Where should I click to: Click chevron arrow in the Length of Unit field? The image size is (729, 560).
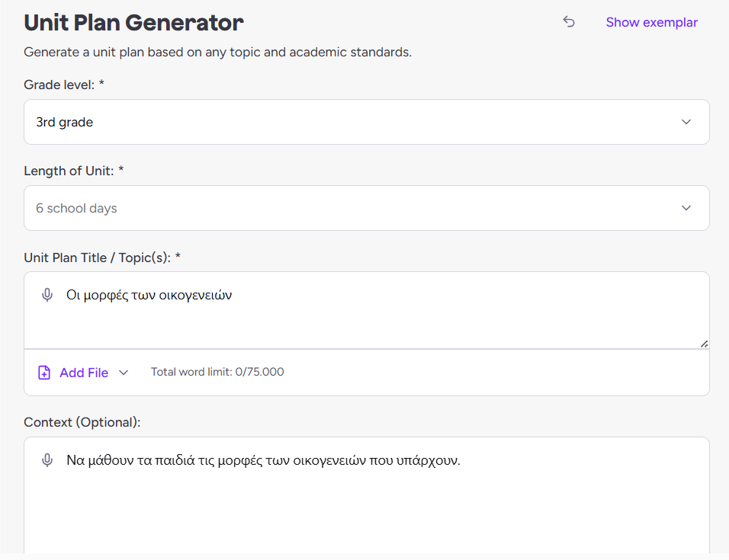click(x=686, y=208)
